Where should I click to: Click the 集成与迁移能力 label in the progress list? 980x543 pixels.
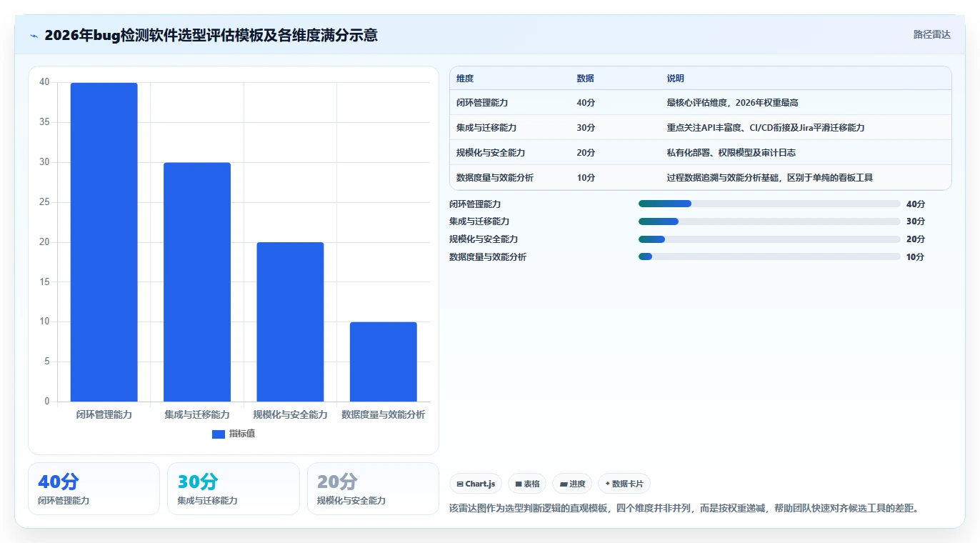point(479,221)
